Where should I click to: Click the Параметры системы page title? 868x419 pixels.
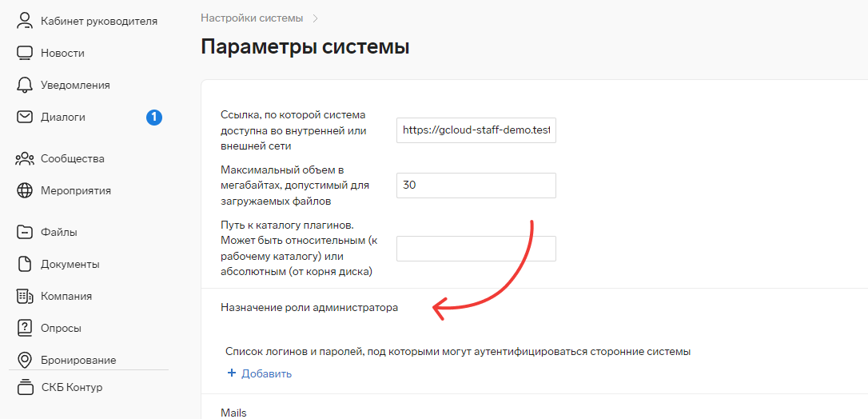click(x=305, y=46)
